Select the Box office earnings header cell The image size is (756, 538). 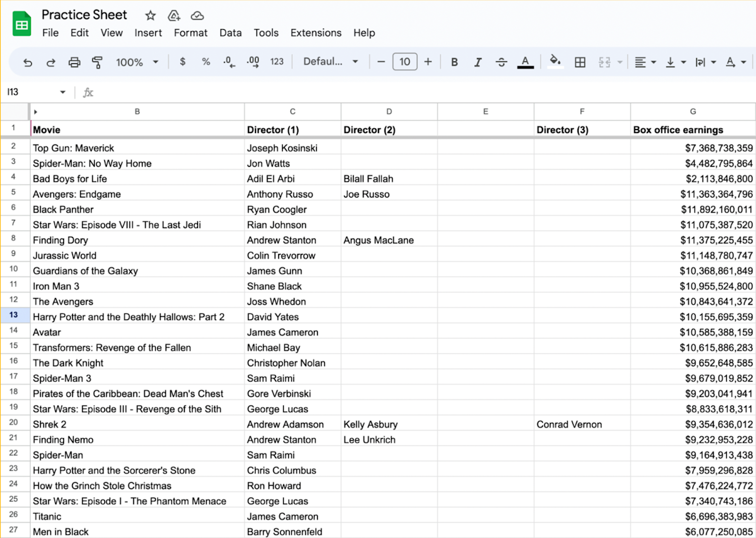(x=693, y=129)
